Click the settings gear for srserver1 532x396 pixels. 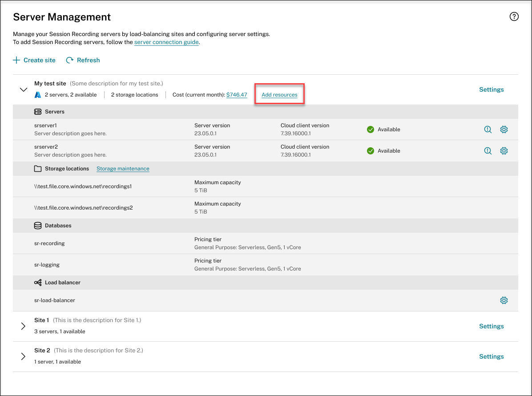click(504, 129)
